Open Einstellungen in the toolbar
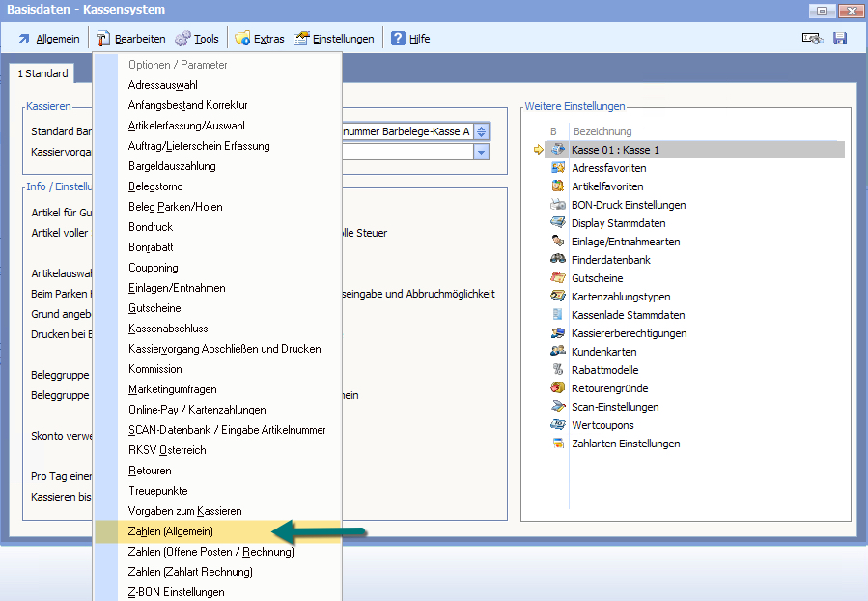The height and width of the screenshot is (601, 868). tap(334, 39)
